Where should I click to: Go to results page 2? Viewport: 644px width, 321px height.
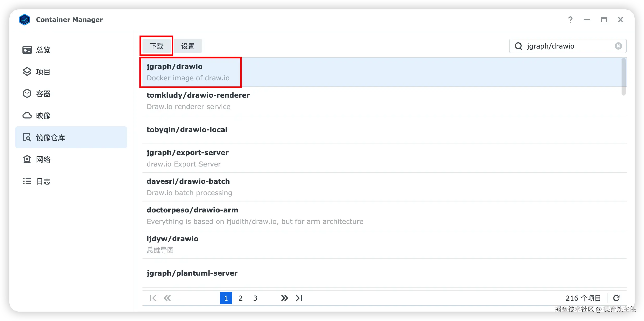pyautogui.click(x=240, y=298)
